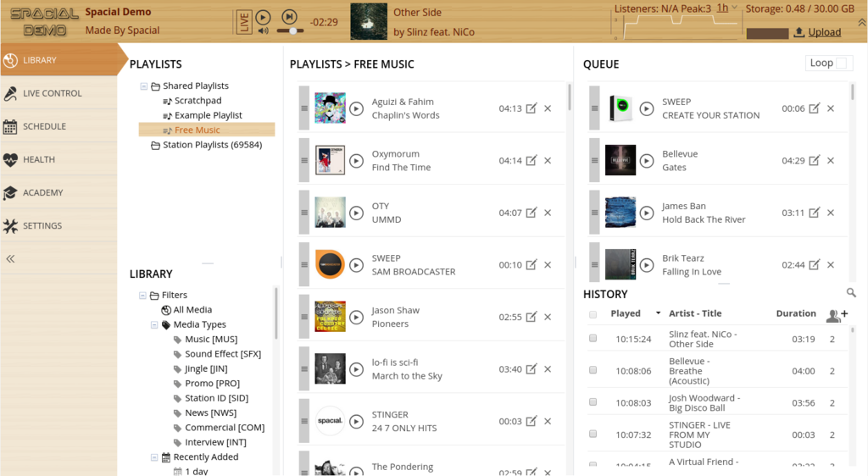Preview Aguizi & Fahim Chaplin's Words
Image resolution: width=868 pixels, height=476 pixels.
coord(357,109)
